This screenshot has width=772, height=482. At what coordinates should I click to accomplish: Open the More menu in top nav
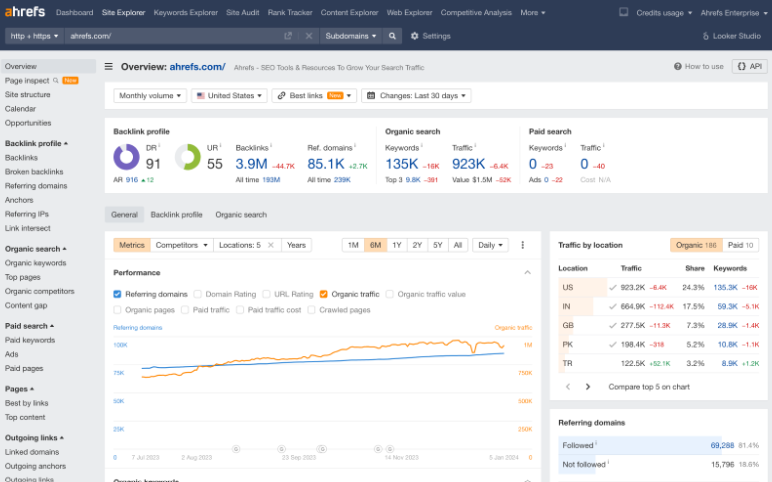pyautogui.click(x=533, y=12)
